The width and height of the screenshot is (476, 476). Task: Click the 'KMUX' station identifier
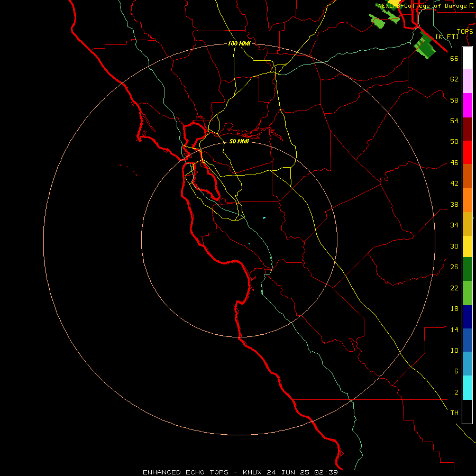pos(252,472)
